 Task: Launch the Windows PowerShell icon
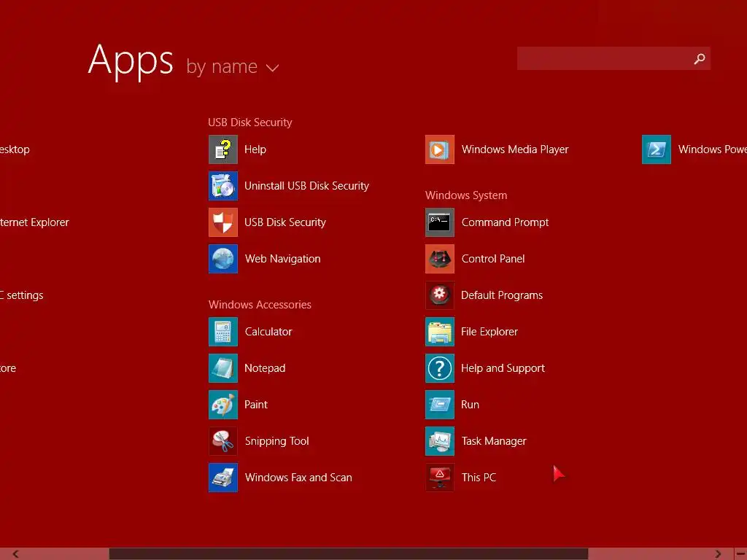pyautogui.click(x=657, y=149)
